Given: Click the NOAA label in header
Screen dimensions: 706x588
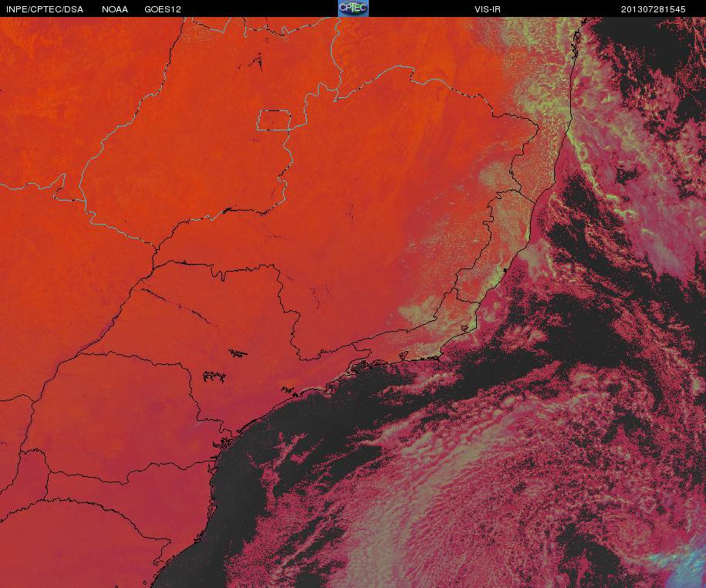Looking at the screenshot, I should pyautogui.click(x=115, y=9).
